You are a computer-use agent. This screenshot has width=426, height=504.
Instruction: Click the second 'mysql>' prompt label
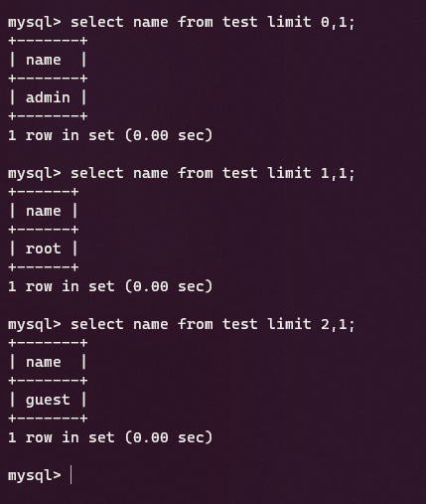(35, 174)
